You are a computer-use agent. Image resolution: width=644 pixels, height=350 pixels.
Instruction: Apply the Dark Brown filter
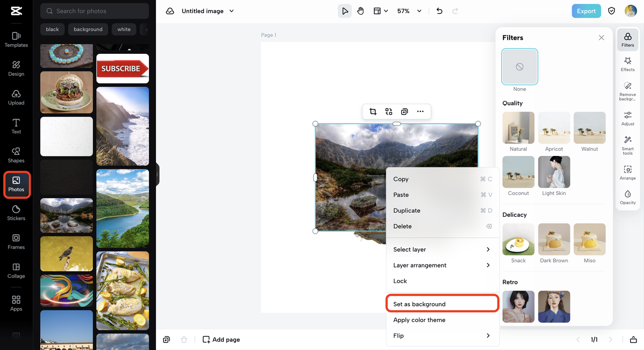pos(554,239)
